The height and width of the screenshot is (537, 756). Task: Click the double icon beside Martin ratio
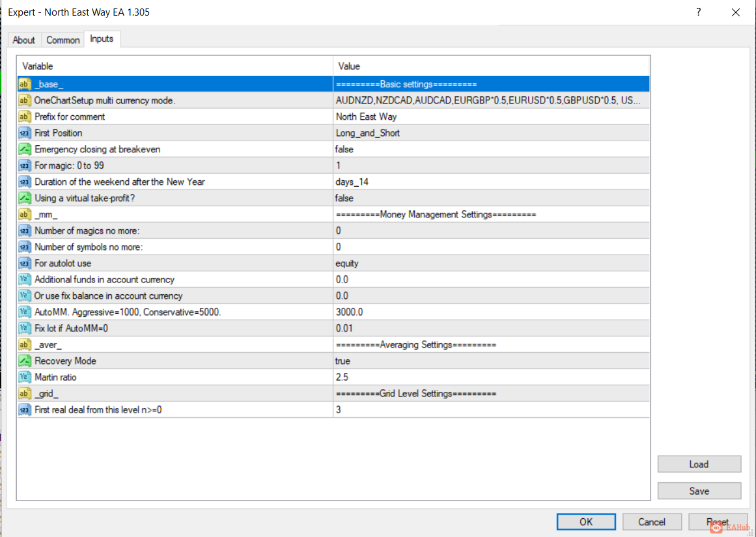click(x=25, y=377)
